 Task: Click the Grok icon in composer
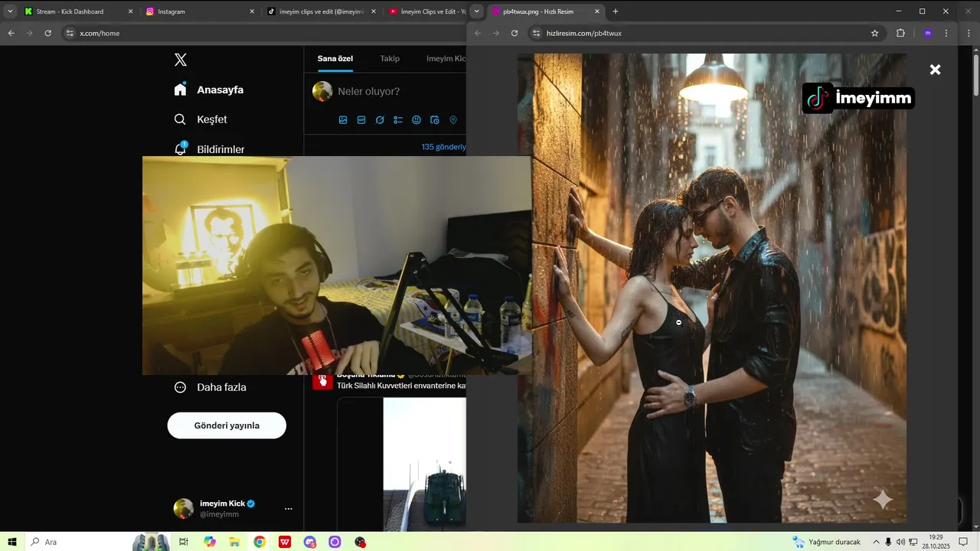380,120
